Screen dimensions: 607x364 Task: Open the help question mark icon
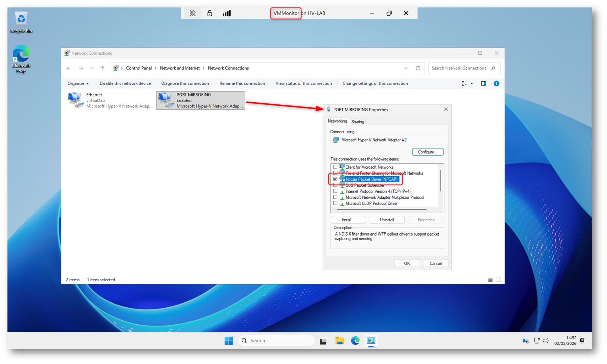click(496, 83)
